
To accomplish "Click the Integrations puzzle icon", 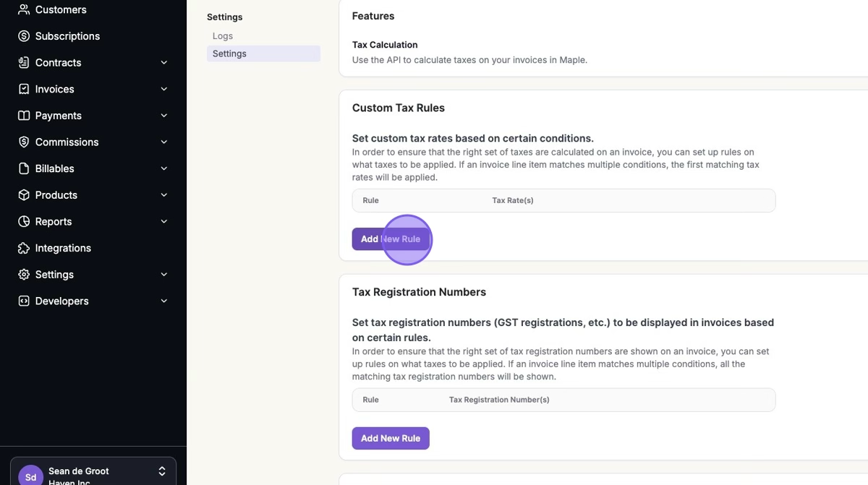I will tap(24, 248).
